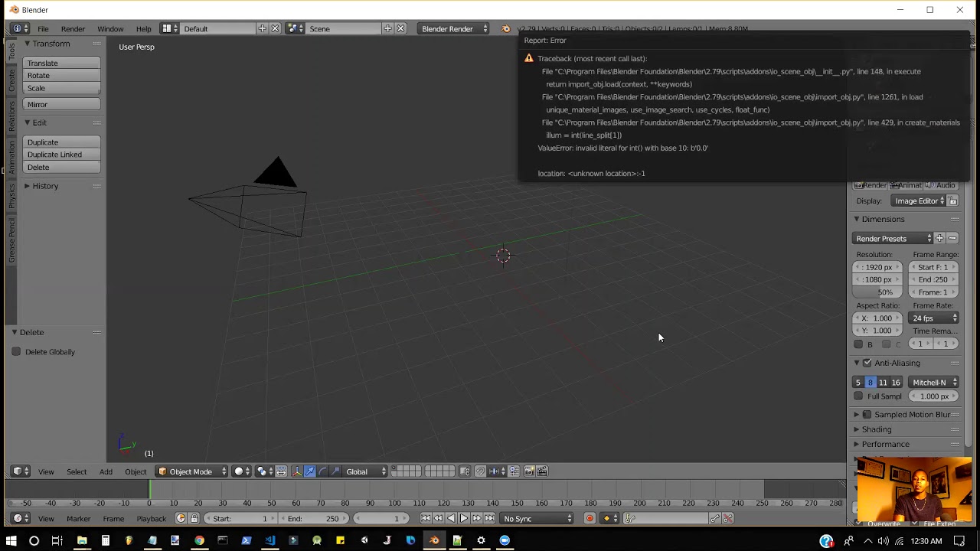Open the 24 fps frame rate dropdown
The image size is (980, 551).
coord(934,318)
